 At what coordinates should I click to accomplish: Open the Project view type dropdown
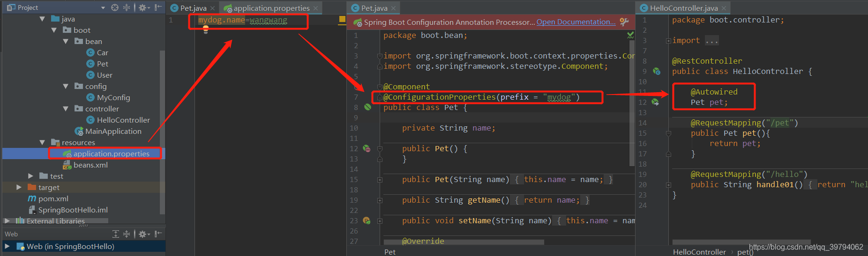point(103,7)
